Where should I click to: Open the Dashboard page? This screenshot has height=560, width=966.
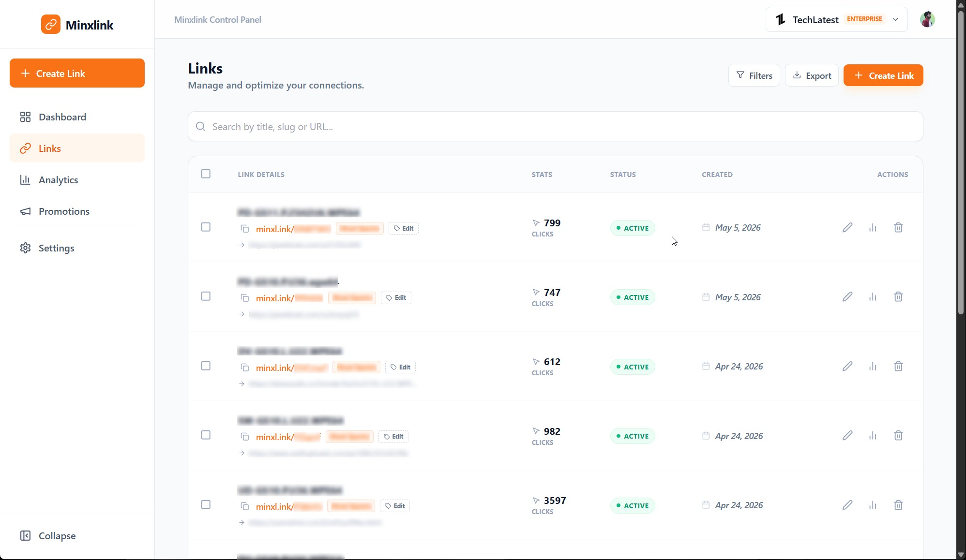(77, 117)
